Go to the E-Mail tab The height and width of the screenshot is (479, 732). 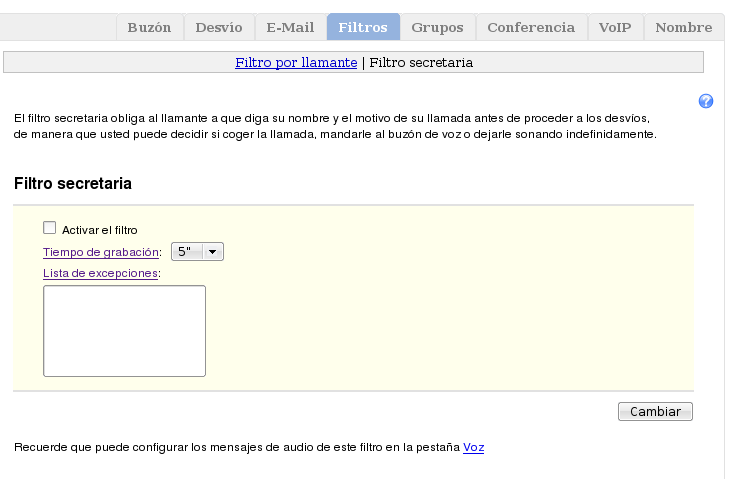tap(290, 27)
